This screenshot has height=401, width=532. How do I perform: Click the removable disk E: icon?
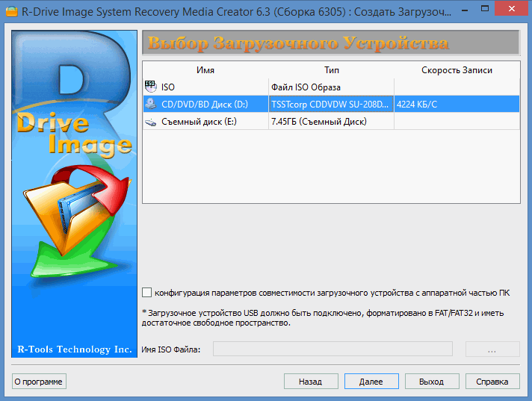pos(151,122)
